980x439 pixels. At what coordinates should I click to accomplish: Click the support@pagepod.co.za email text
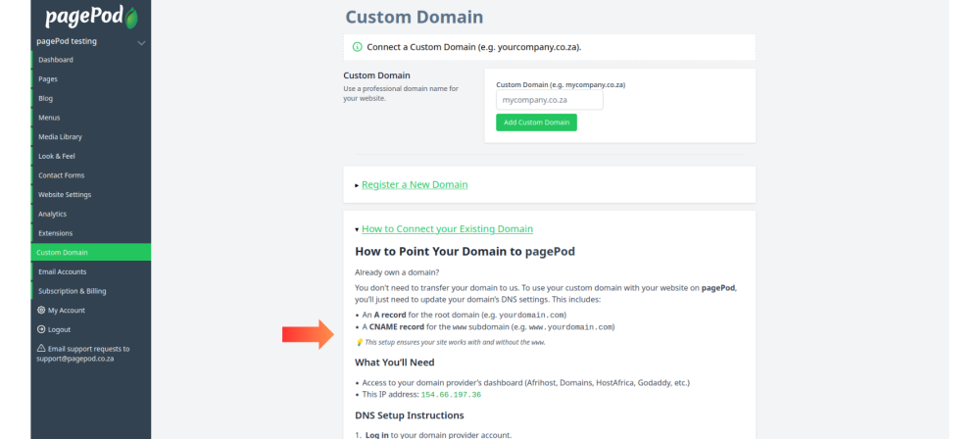75,360
